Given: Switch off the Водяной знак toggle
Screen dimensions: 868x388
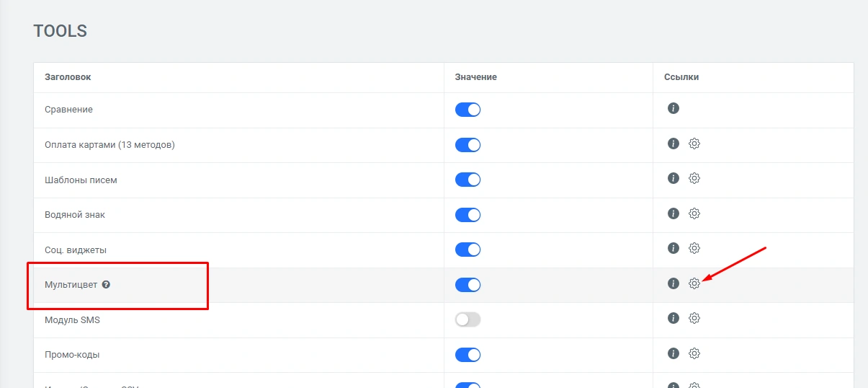Looking at the screenshot, I should tap(467, 215).
